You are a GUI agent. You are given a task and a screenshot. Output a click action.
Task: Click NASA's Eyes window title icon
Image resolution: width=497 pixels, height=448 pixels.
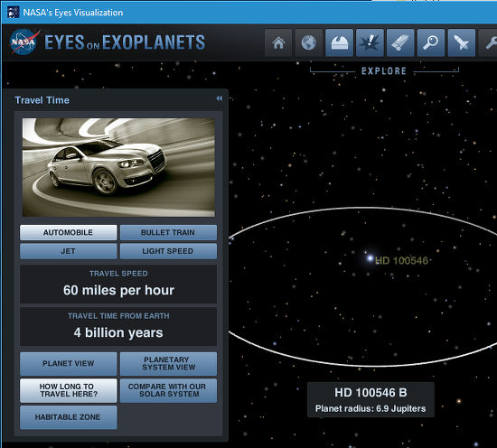pos(13,13)
